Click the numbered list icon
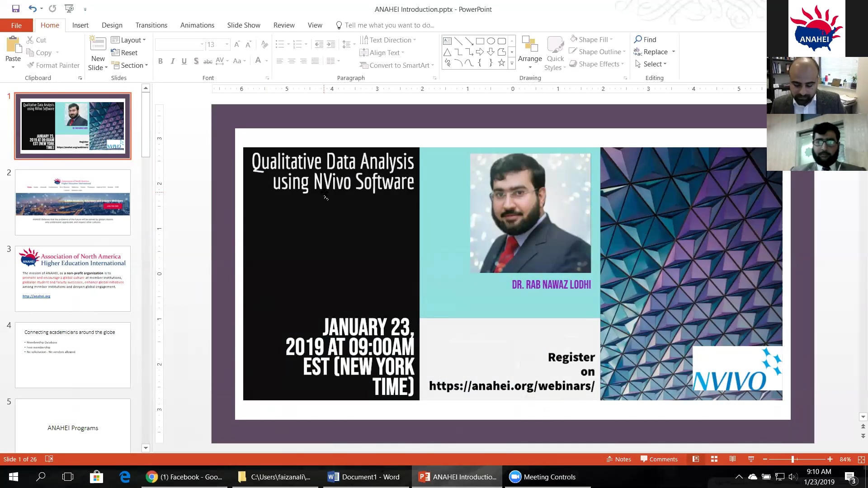This screenshot has height=488, width=868. point(297,44)
